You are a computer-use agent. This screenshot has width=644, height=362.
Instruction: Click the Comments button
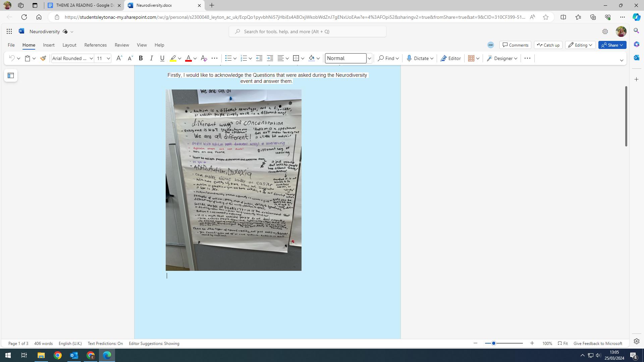515,45
